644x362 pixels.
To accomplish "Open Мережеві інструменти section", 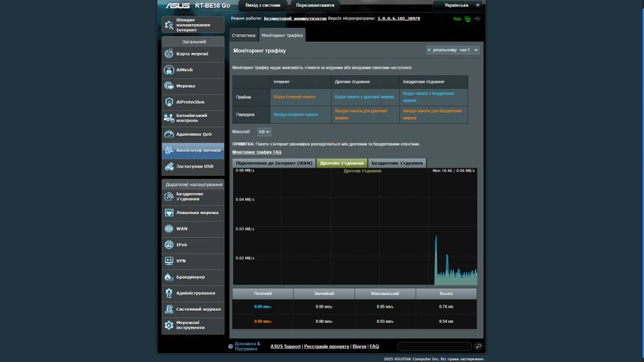I will [x=192, y=325].
